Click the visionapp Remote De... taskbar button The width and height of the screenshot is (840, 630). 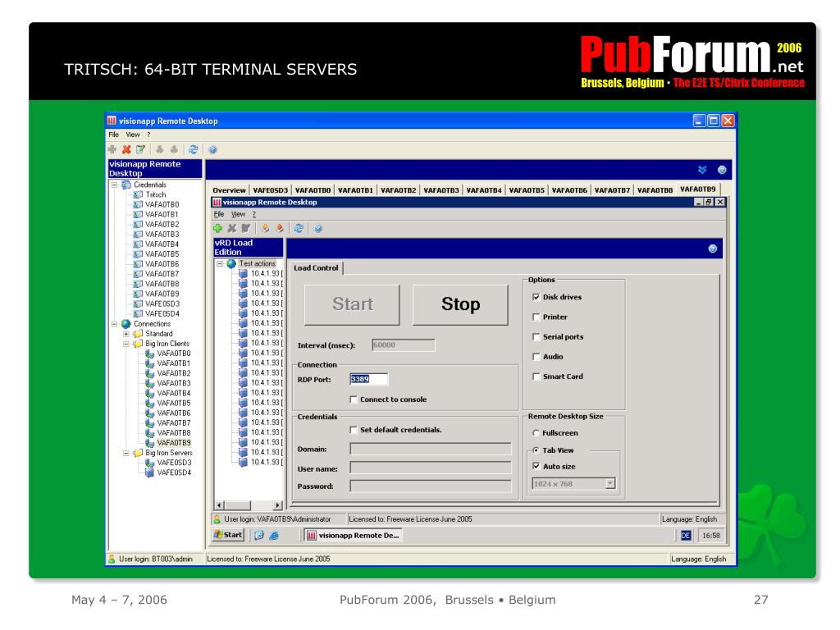(353, 535)
